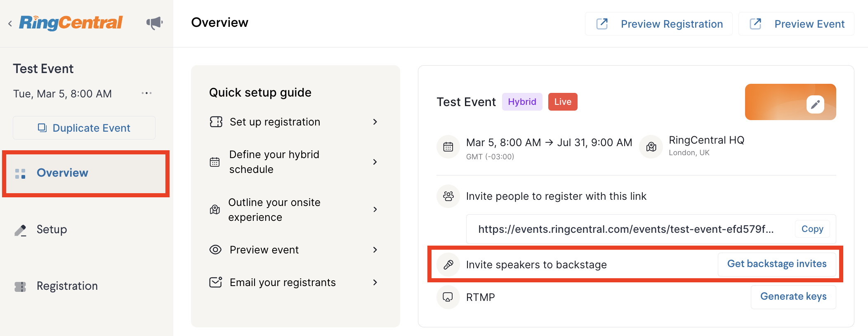Expand Outline your onsite experience chevron
This screenshot has height=336, width=868.
pyautogui.click(x=375, y=209)
